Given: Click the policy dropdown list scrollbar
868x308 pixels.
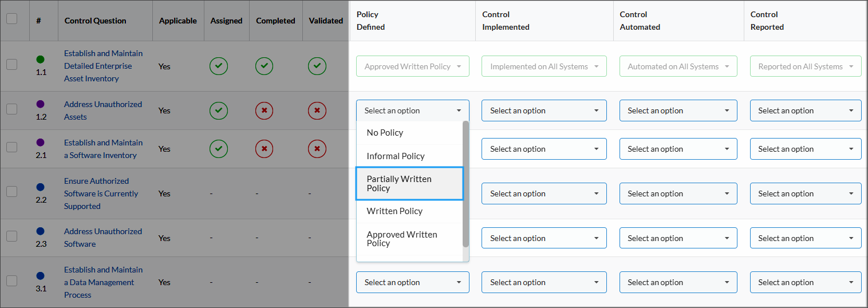Looking at the screenshot, I should 465,184.
